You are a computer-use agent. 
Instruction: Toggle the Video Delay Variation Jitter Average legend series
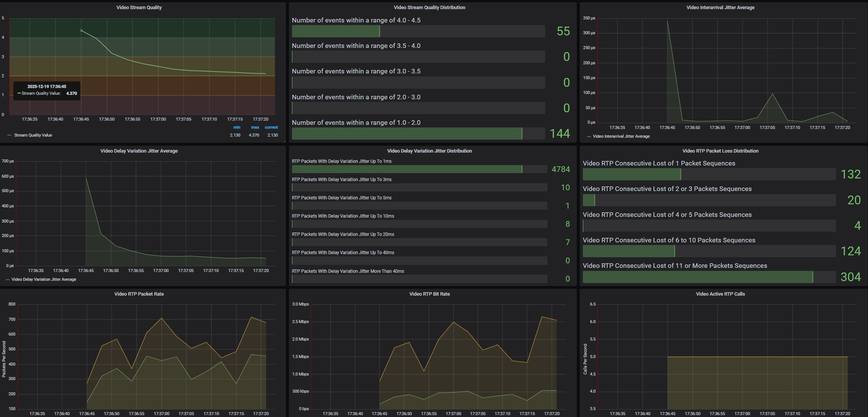44,279
